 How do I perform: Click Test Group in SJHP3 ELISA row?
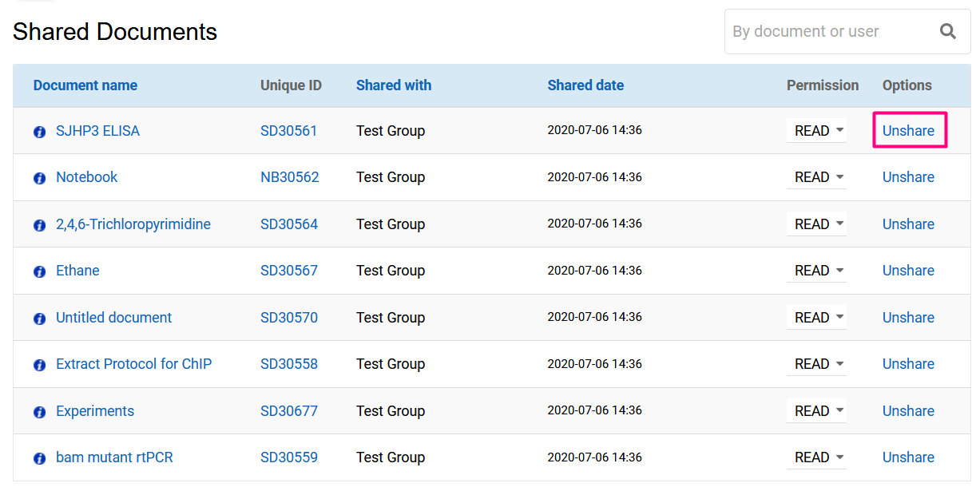point(391,131)
